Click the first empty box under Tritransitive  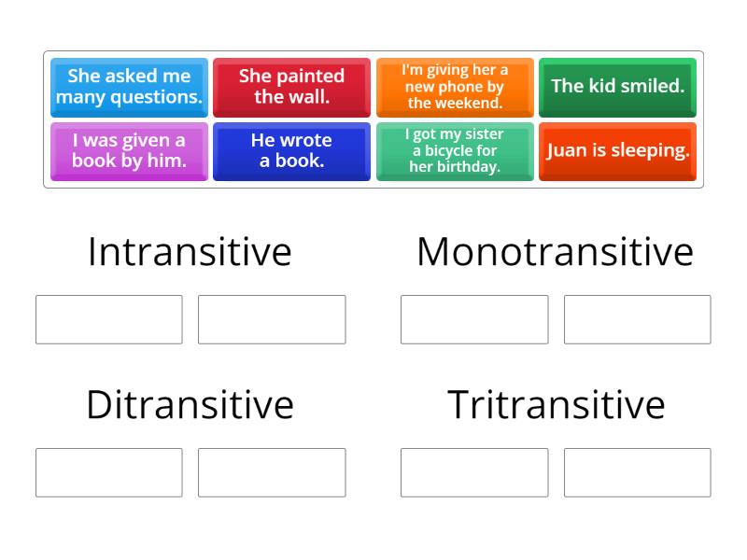click(473, 472)
